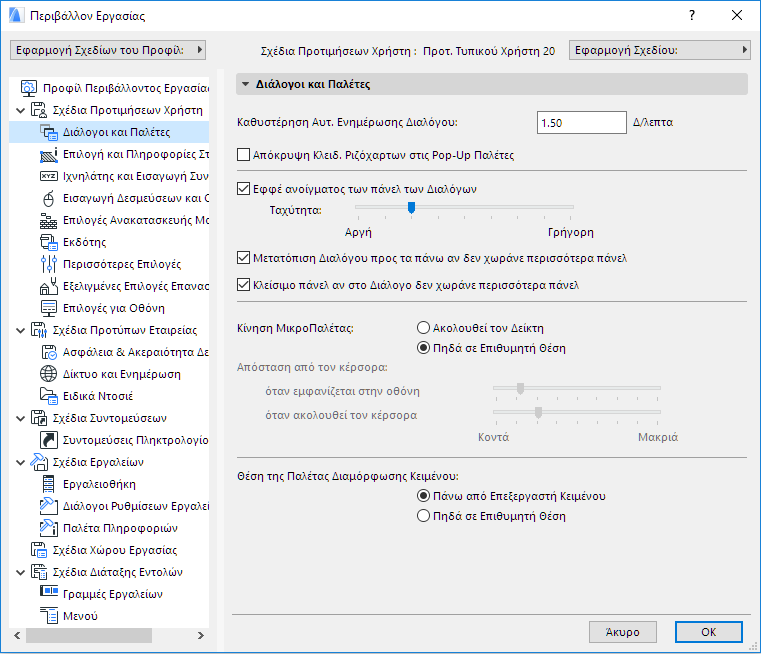Select Πηδά σε Επιθυμητή Θέση under Θέση της Παλέτας
Viewport: 761px width, 654px height.
[423, 516]
